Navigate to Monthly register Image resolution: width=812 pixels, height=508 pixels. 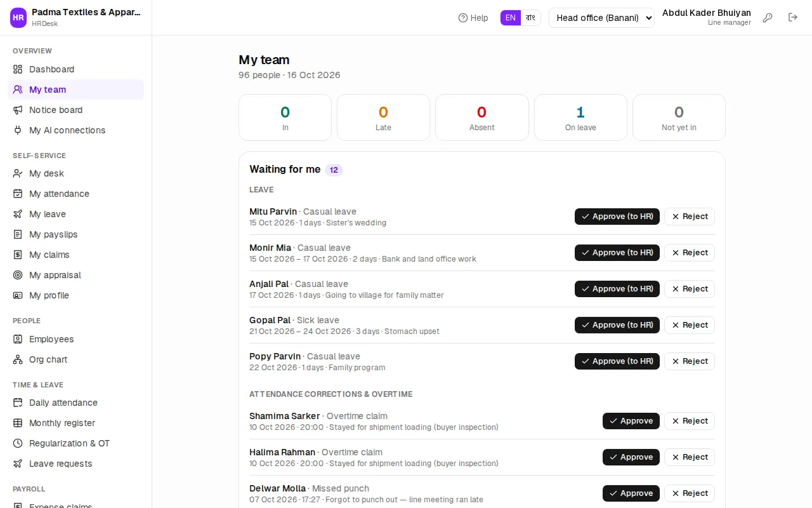click(75, 423)
